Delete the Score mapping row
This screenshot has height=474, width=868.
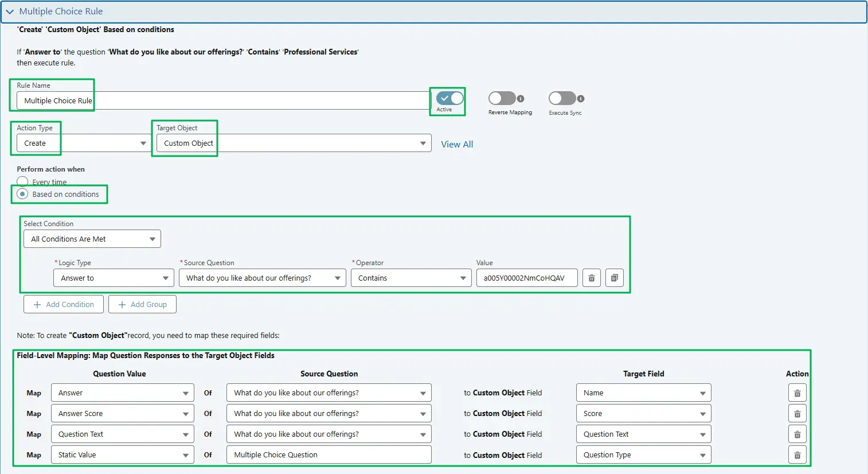pos(797,413)
